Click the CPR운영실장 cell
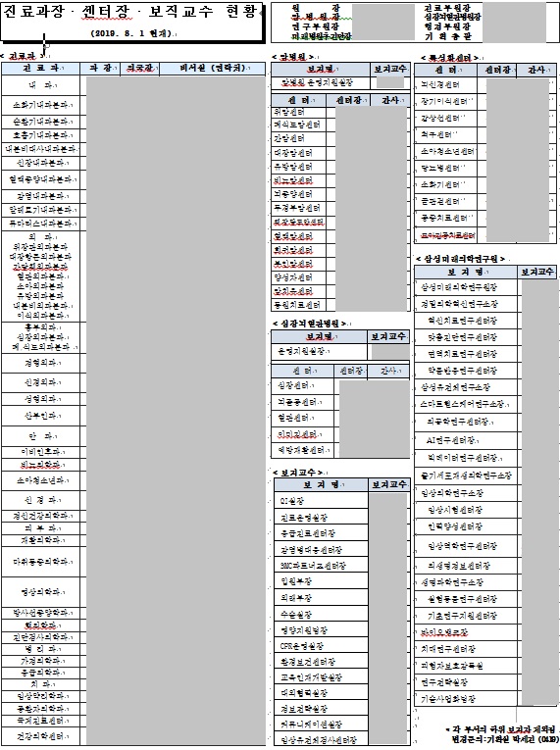This screenshot has height=750, width=560. 321,646
